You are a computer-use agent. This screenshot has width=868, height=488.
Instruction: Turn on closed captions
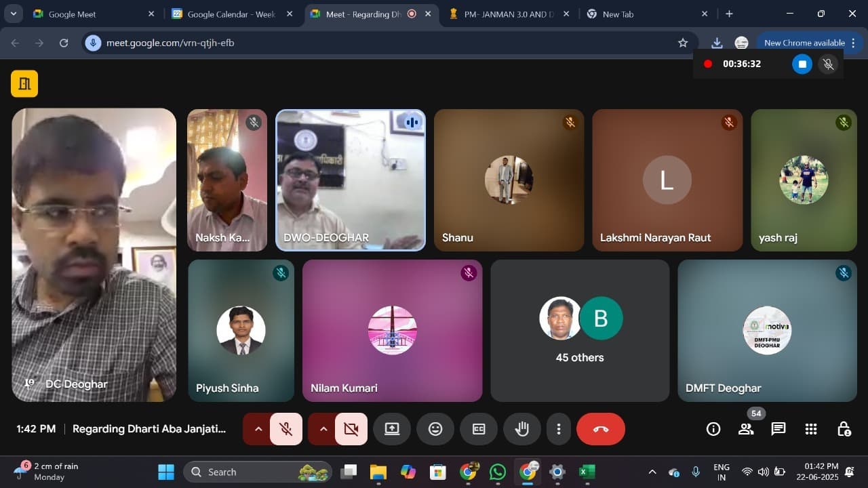479,429
